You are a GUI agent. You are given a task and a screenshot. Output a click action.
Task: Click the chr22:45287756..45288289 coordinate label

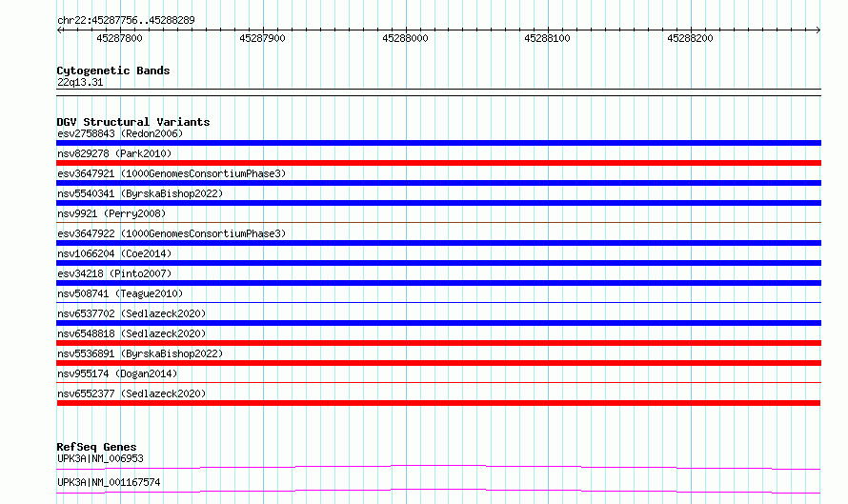point(126,21)
